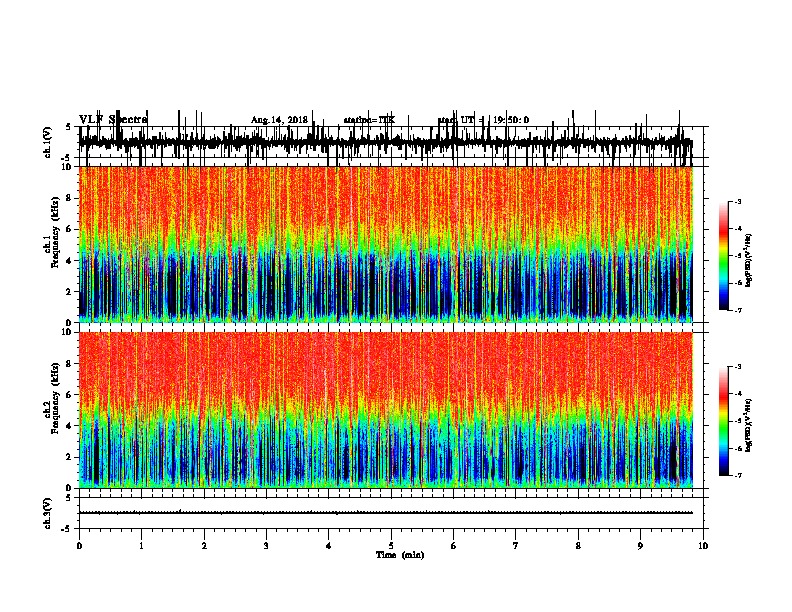Click time axis tick label "10"
This screenshot has height=612, width=792.
703,546
